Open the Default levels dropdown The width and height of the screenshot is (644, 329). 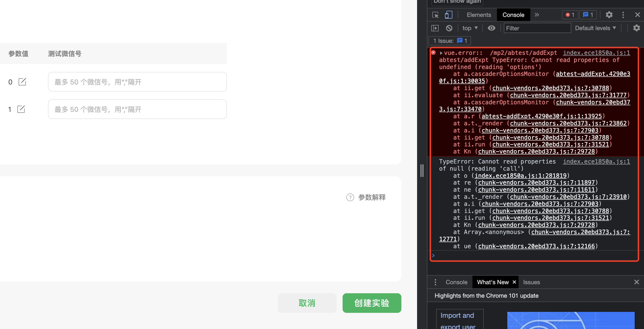pos(595,28)
